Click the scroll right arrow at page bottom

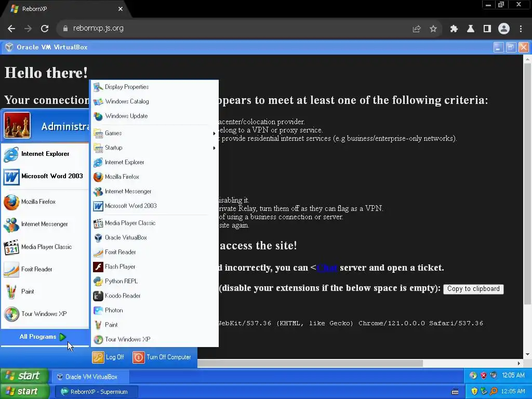point(519,363)
